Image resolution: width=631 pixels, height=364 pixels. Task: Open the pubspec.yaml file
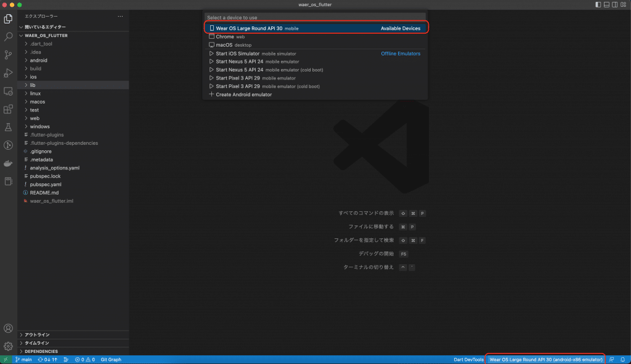point(73,184)
